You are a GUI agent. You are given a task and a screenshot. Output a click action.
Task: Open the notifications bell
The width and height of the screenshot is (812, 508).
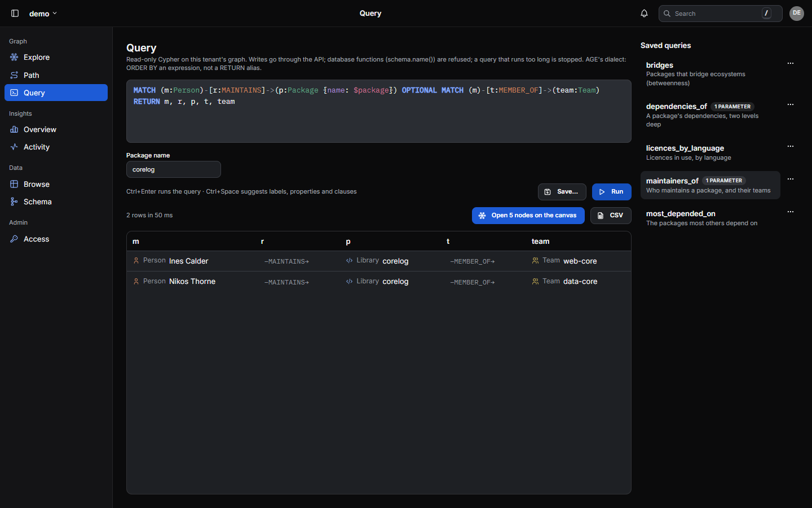(x=644, y=14)
